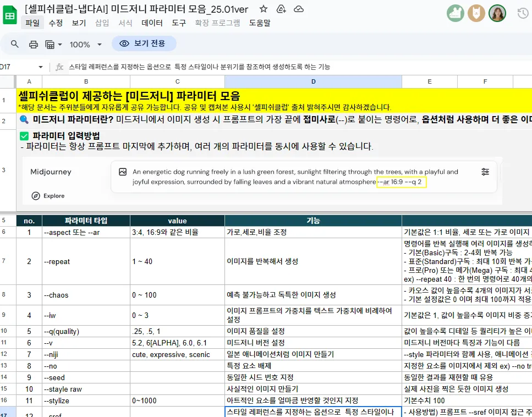
Task: Click the 보기 전용 button
Action: pyautogui.click(x=144, y=43)
